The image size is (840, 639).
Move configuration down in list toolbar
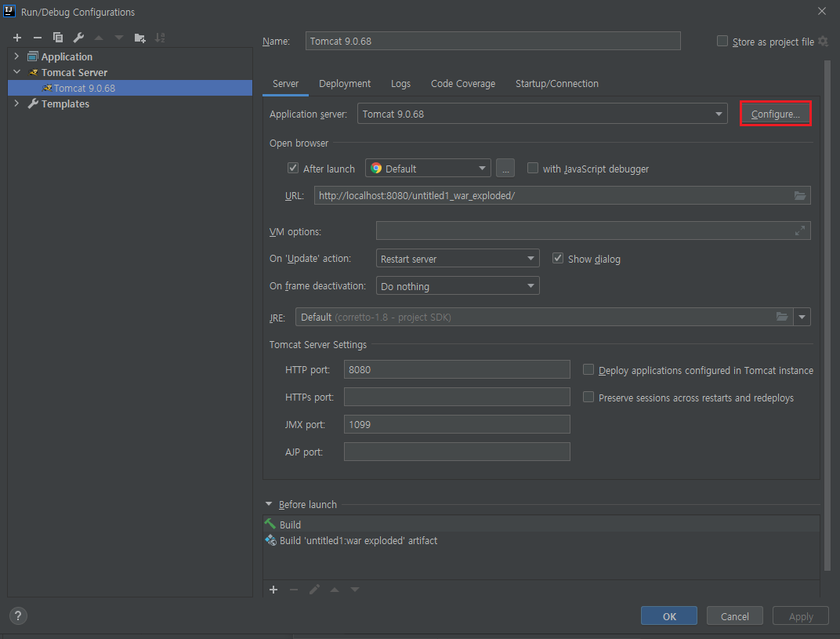point(119,38)
